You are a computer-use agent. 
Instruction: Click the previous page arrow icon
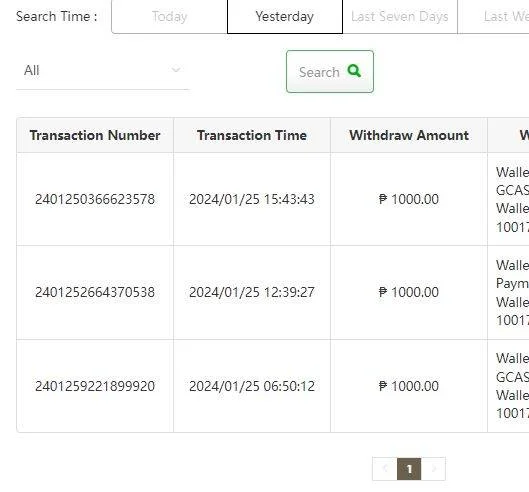(385, 468)
